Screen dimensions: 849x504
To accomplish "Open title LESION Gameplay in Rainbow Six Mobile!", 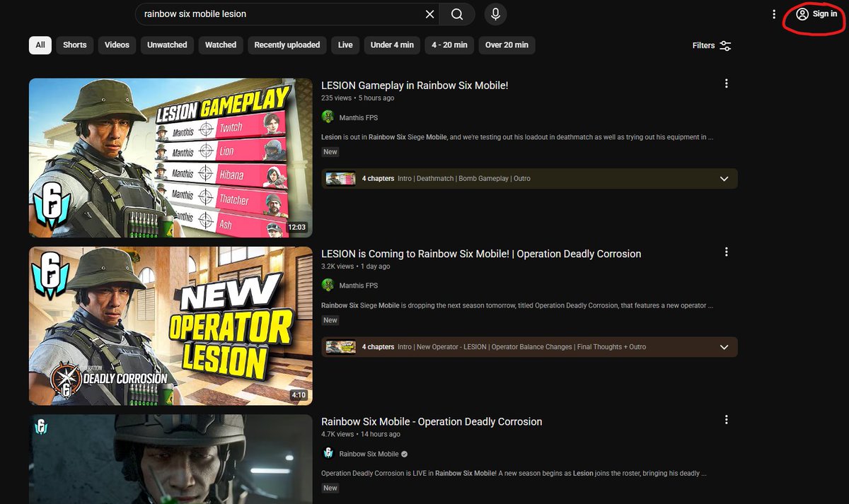I will tap(415, 86).
